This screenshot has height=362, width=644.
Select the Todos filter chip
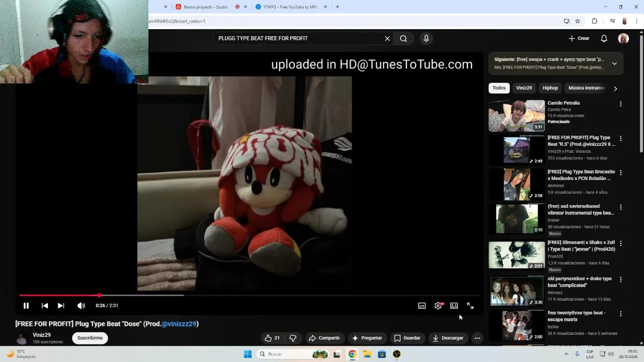click(499, 88)
